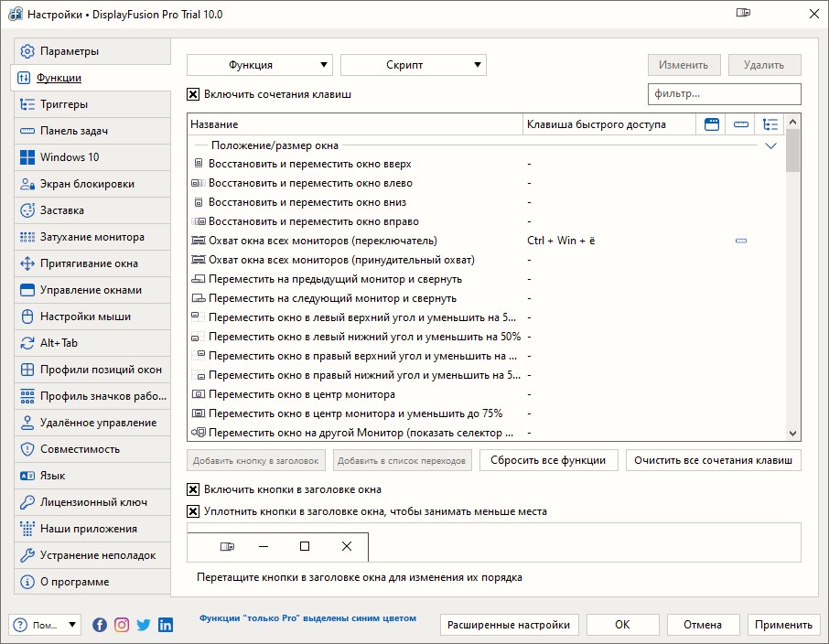This screenshot has height=644, width=829.
Task: Click Сбросить все функции button
Action: click(548, 460)
